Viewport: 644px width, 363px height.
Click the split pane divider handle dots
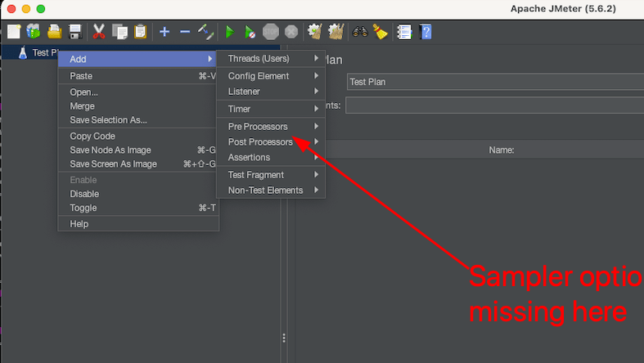coord(284,338)
